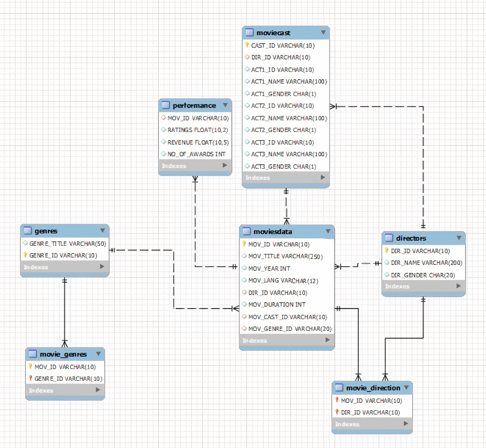Click the genres table icon

click(x=28, y=231)
